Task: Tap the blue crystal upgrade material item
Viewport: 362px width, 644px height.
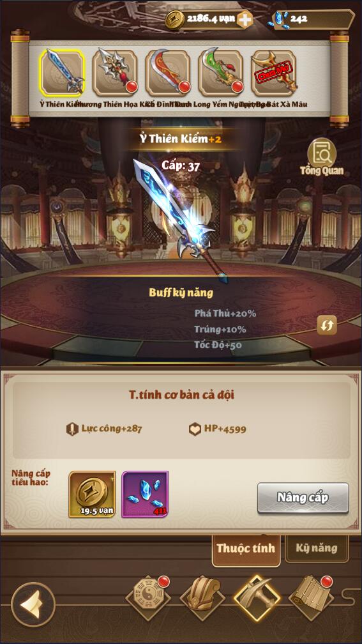Action: pos(145,494)
